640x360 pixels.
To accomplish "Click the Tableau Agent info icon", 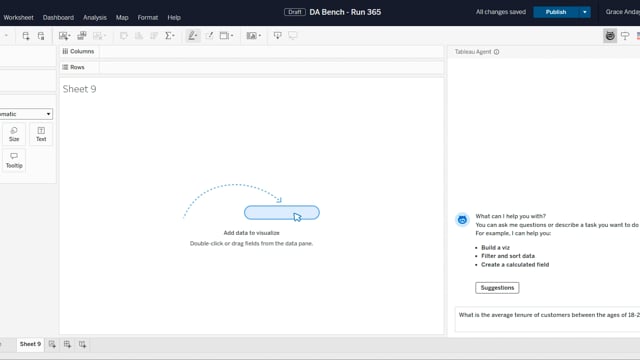I will point(496,52).
